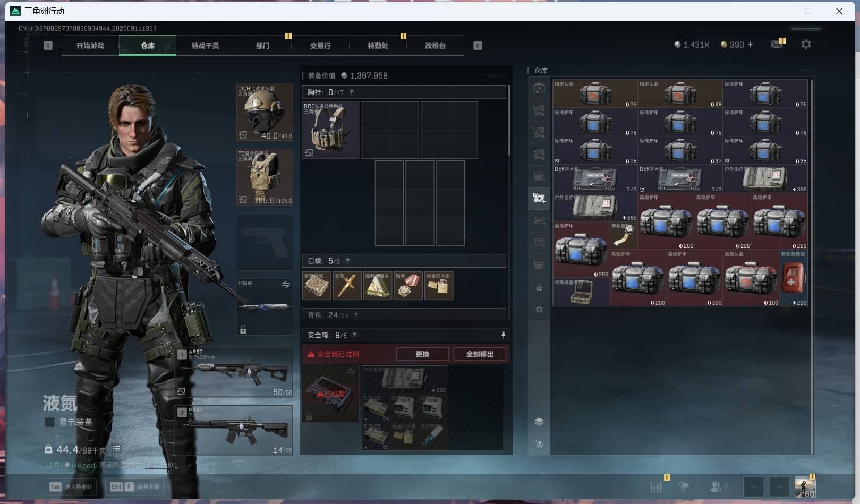Image resolution: width=860 pixels, height=504 pixels.
Task: Open the weight details list icon
Action: 116,449
